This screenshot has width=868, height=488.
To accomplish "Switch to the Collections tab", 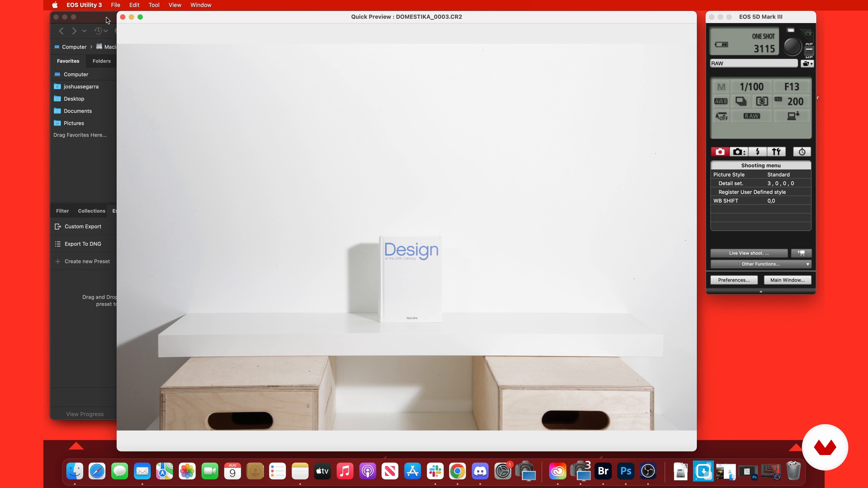I will tap(92, 211).
